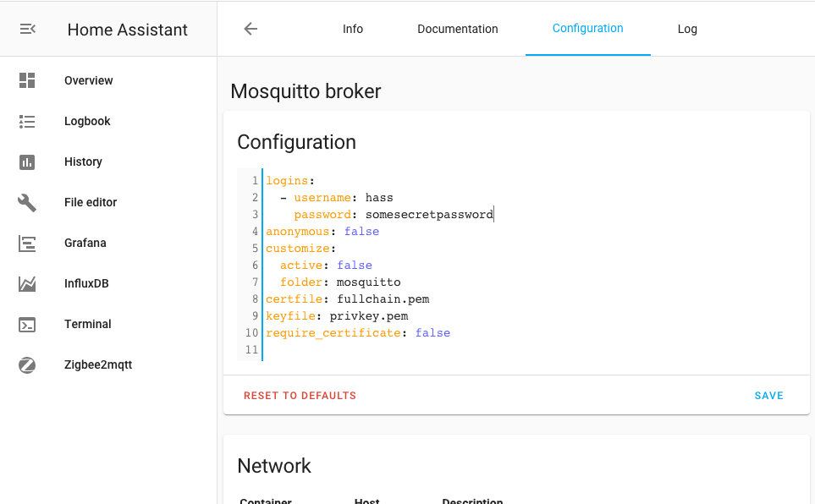
Task: Go back using the left arrow
Action: tap(251, 29)
